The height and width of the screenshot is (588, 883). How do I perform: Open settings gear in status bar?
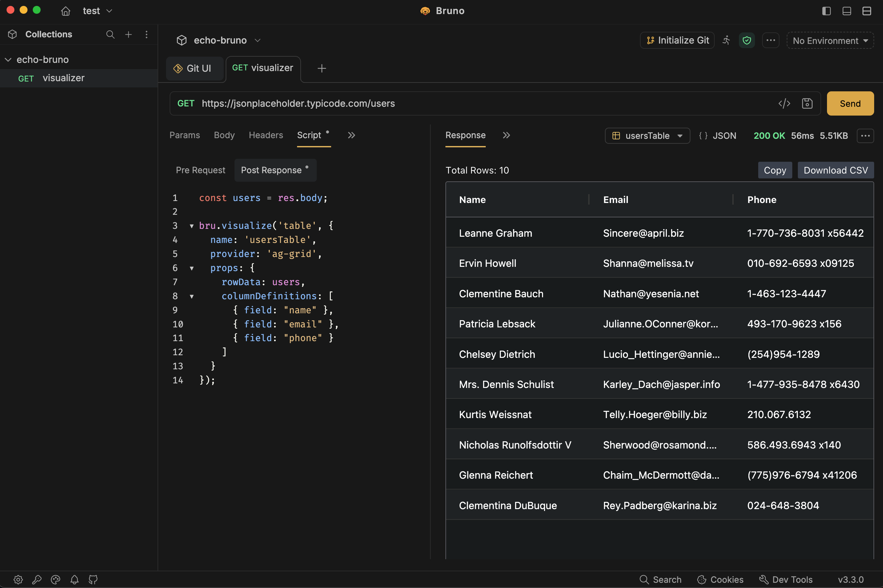tap(18, 580)
